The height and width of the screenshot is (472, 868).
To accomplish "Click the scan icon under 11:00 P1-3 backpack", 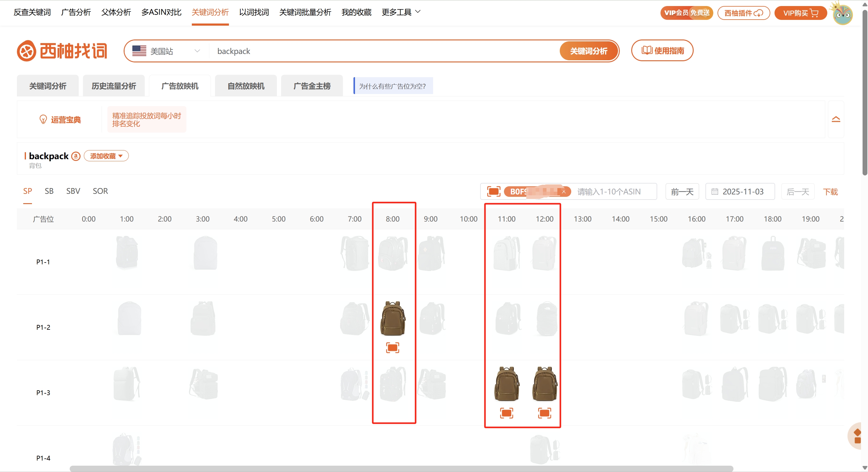I will click(506, 413).
